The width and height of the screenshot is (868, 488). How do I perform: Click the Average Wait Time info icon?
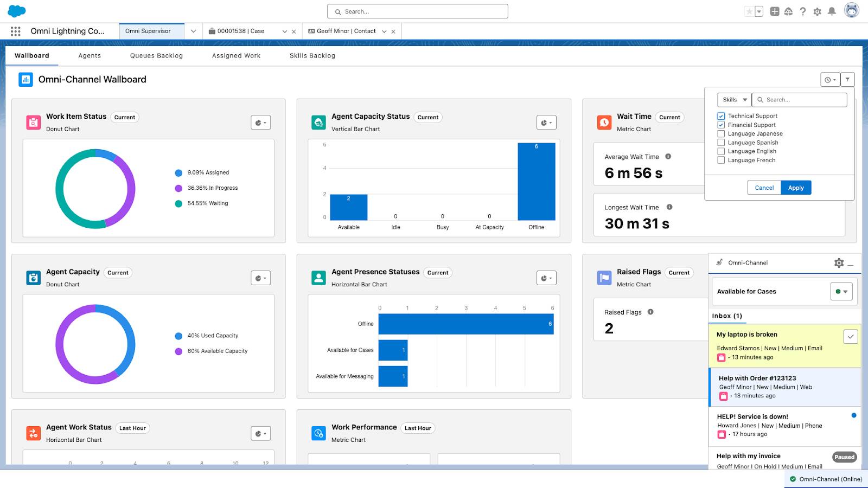point(668,157)
